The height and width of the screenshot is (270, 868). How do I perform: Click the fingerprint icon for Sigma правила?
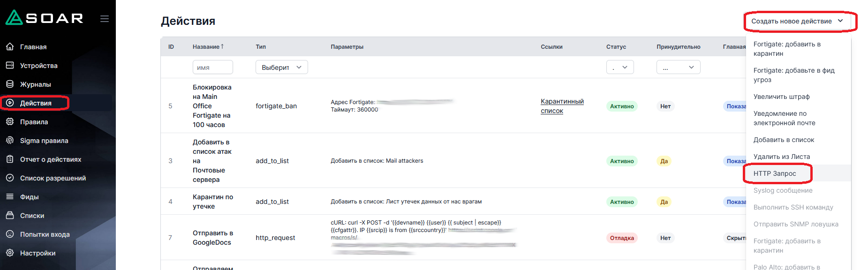pos(10,141)
